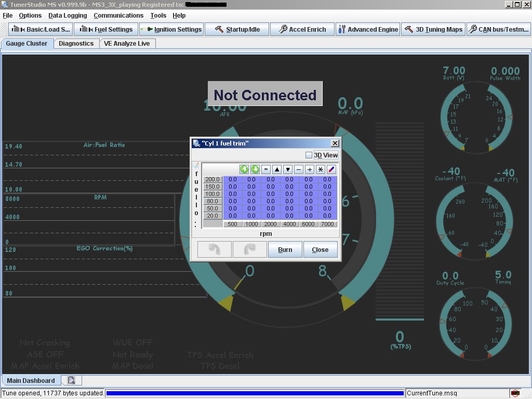Open the 3D Tuning Maps toolbar menu
The width and height of the screenshot is (532, 399).
[x=433, y=29]
